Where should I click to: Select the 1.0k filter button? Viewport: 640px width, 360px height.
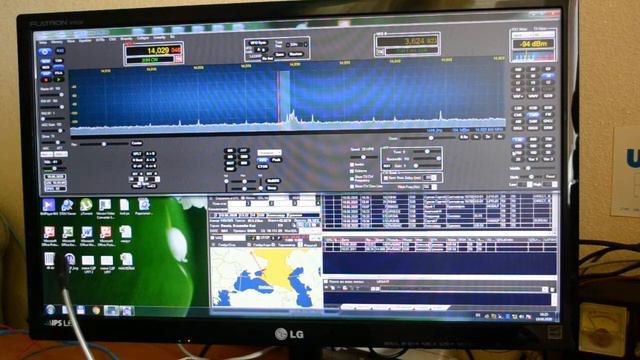518,139
